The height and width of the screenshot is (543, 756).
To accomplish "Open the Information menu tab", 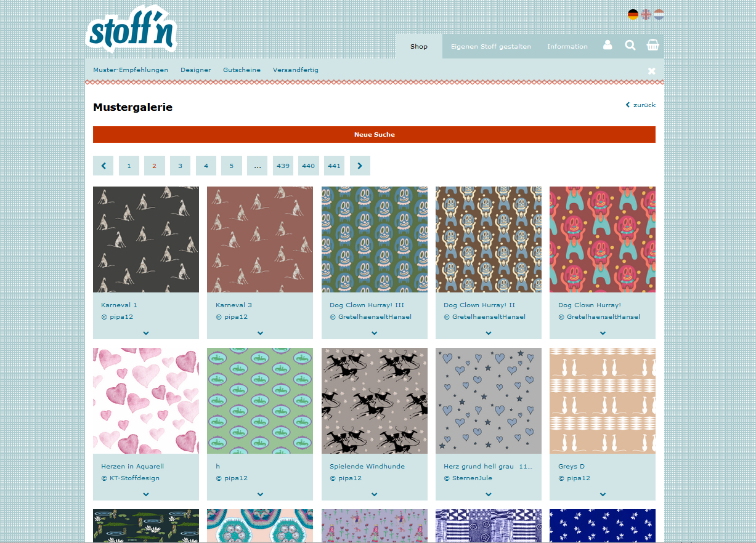I will coord(567,47).
